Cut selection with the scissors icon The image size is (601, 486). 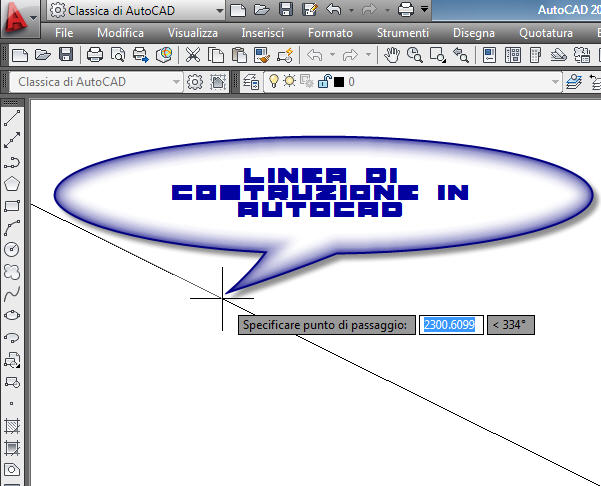(193, 55)
